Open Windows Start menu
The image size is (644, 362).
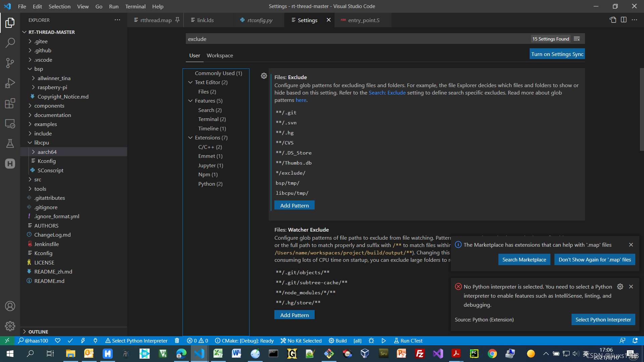coord(10,354)
